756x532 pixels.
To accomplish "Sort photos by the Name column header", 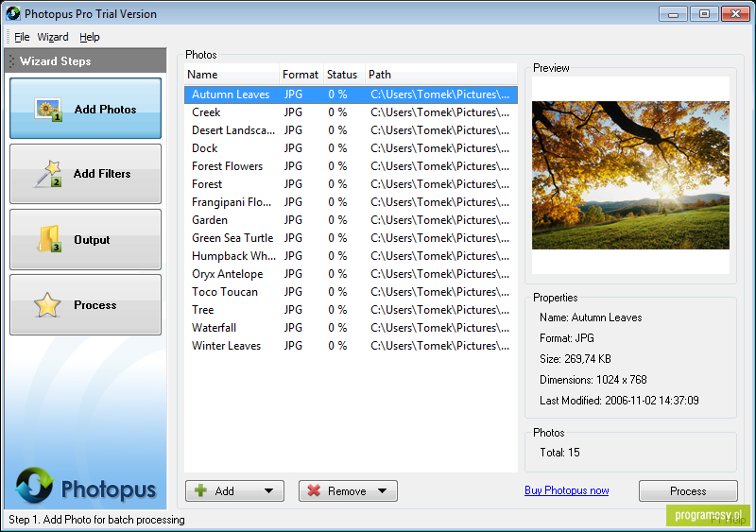I will click(x=232, y=75).
